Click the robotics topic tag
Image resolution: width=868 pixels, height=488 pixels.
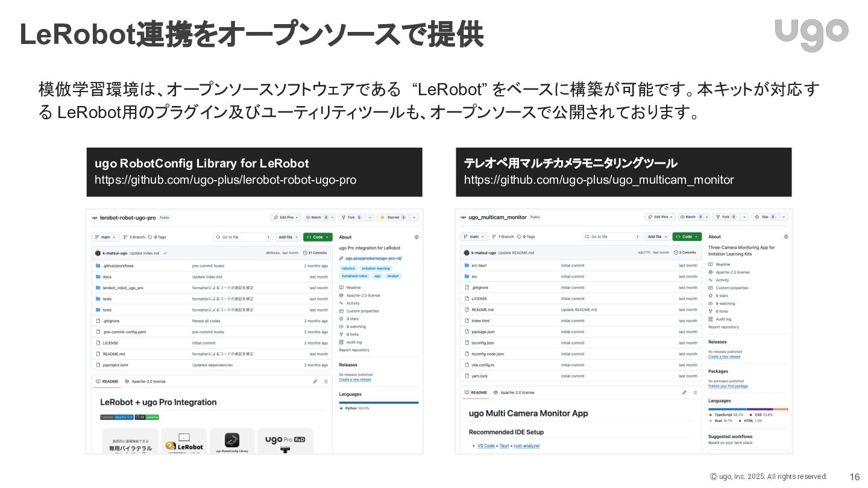coord(348,269)
